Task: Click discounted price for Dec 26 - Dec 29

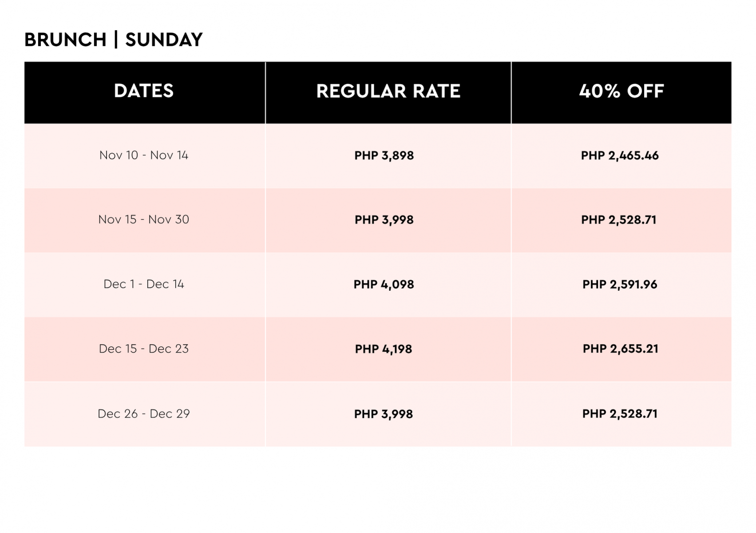Action: pos(620,414)
